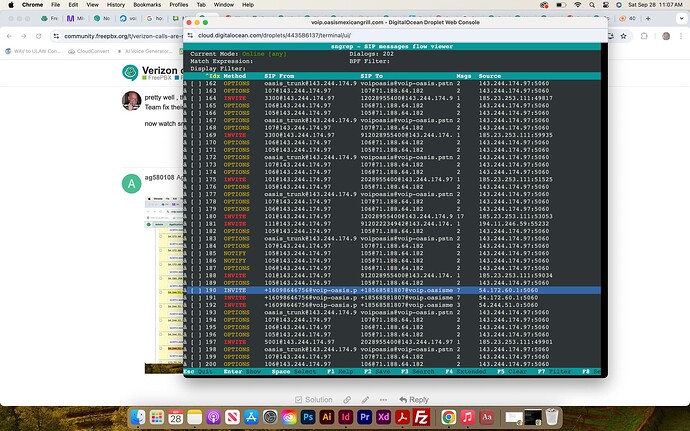Open the Bookmarks menu
The image size is (690, 431).
click(147, 5)
